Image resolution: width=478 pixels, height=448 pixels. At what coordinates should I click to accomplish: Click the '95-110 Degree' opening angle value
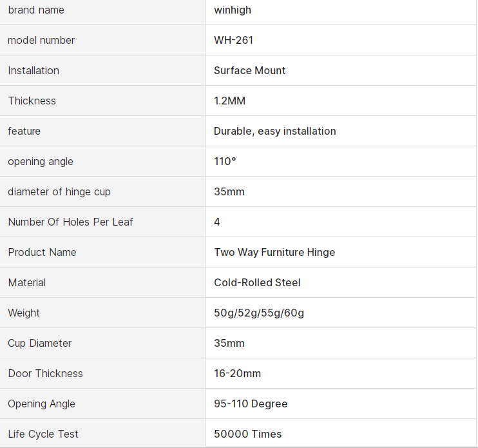[x=251, y=404]
